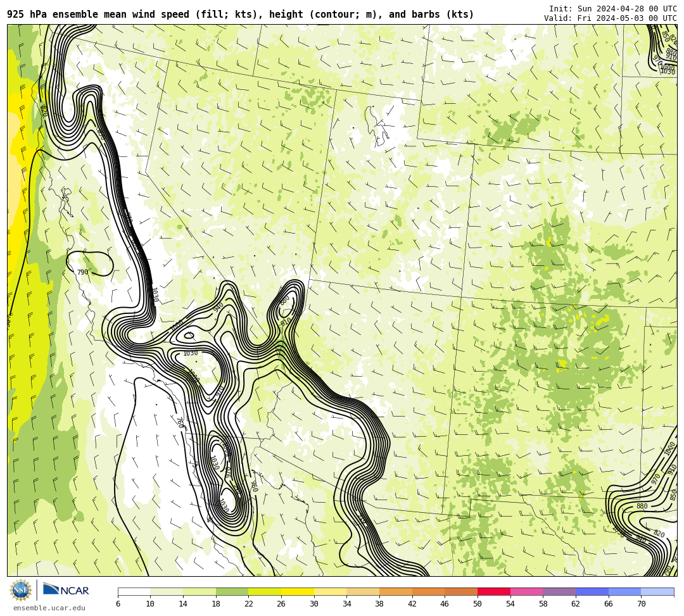Image resolution: width=684 pixels, height=616 pixels.
Task: Pick the medium green 18–22 kts colorbar segment
Action: tap(232, 592)
